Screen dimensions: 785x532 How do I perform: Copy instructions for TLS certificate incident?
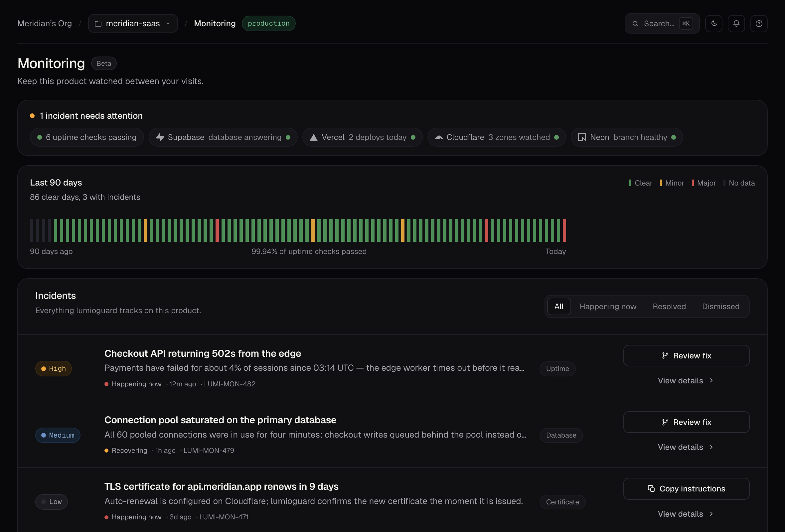(x=686, y=488)
